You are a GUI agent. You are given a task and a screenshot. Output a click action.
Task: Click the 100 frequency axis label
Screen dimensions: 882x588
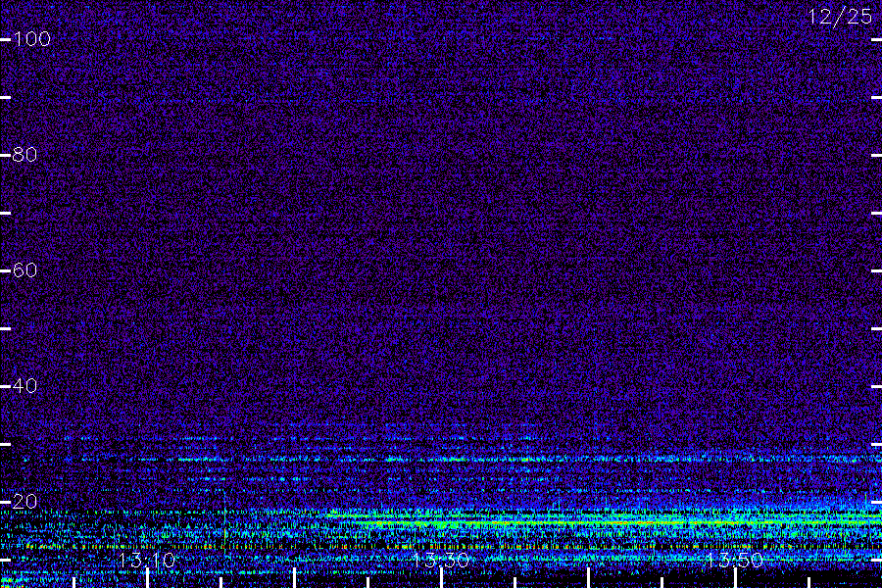click(x=31, y=39)
